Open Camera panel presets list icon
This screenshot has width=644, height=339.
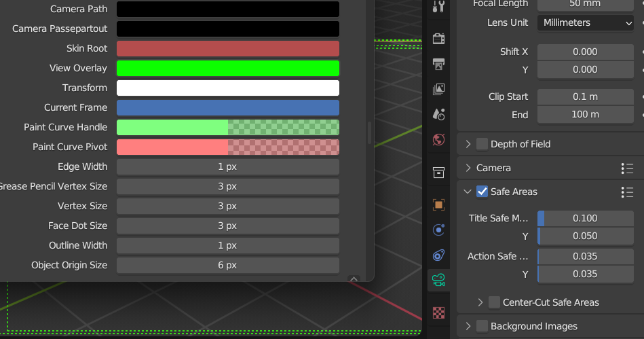[627, 168]
